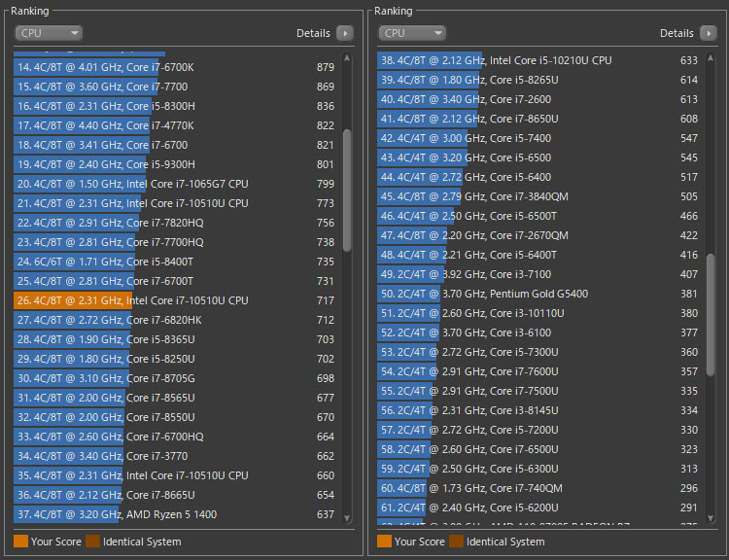729x560 pixels.
Task: Select row 60 Core i7-740QM
Action: click(539, 488)
